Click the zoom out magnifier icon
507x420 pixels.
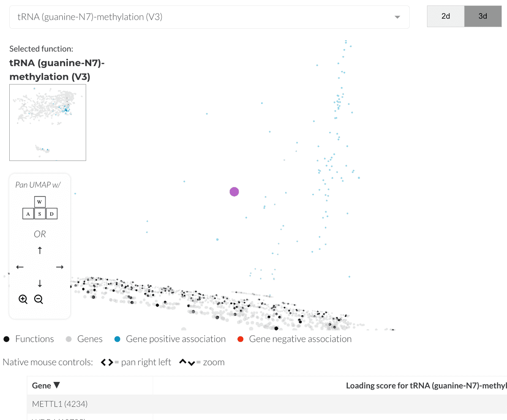pyautogui.click(x=38, y=300)
